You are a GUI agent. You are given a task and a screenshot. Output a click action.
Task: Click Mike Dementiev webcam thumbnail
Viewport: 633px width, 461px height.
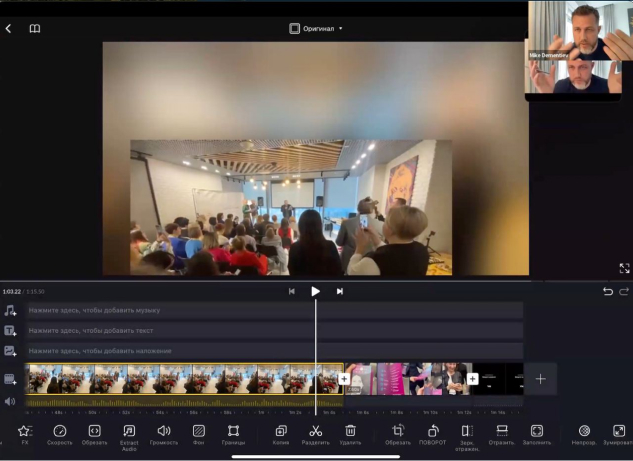pyautogui.click(x=580, y=31)
